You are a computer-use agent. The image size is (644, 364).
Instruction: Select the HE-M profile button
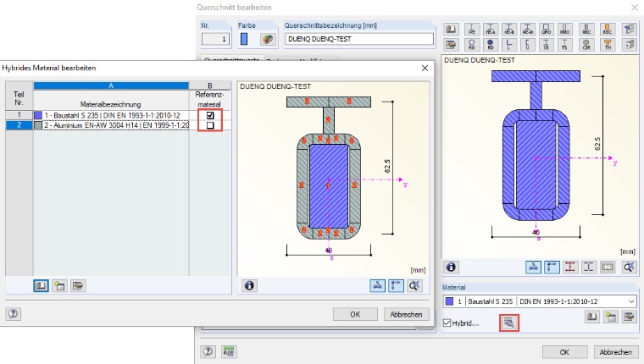[528, 29]
